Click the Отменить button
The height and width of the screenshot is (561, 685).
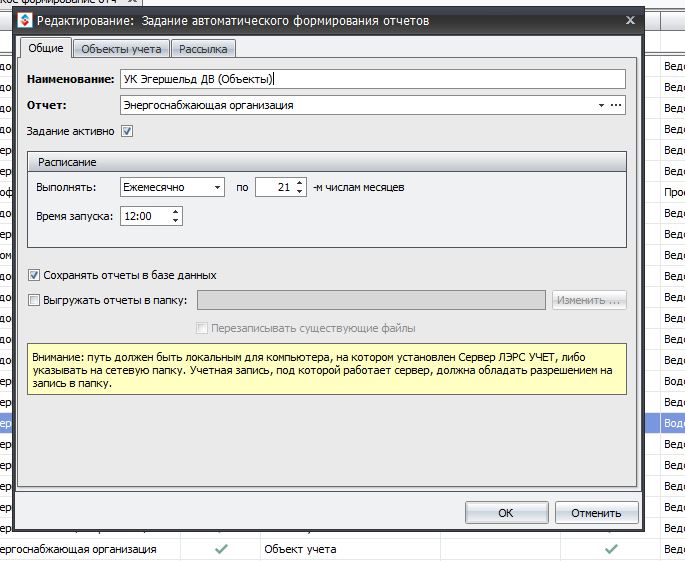(596, 513)
